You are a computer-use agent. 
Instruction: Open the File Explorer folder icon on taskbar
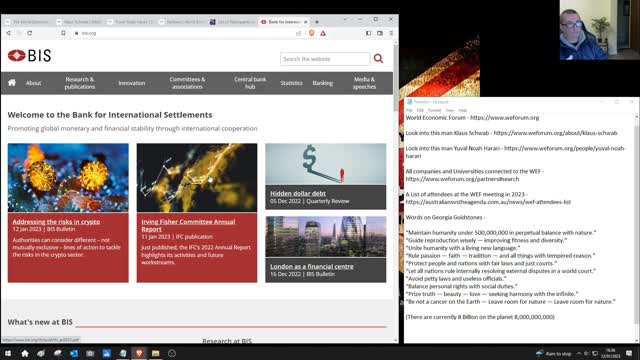[156, 353]
